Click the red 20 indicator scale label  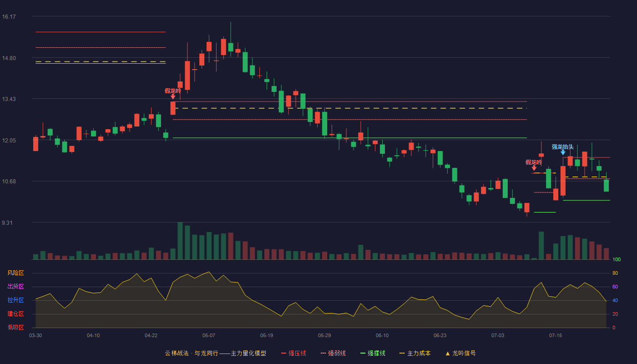(615, 314)
